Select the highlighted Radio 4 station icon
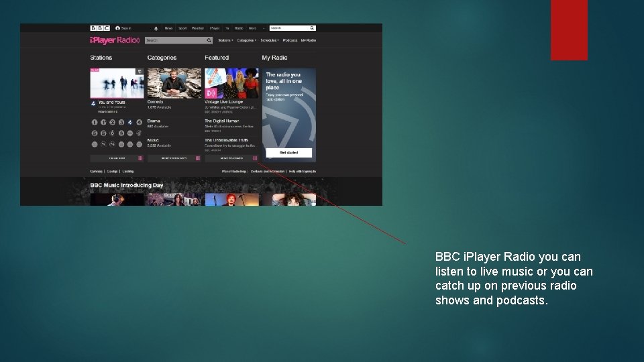The height and width of the screenshot is (362, 644). point(130,122)
